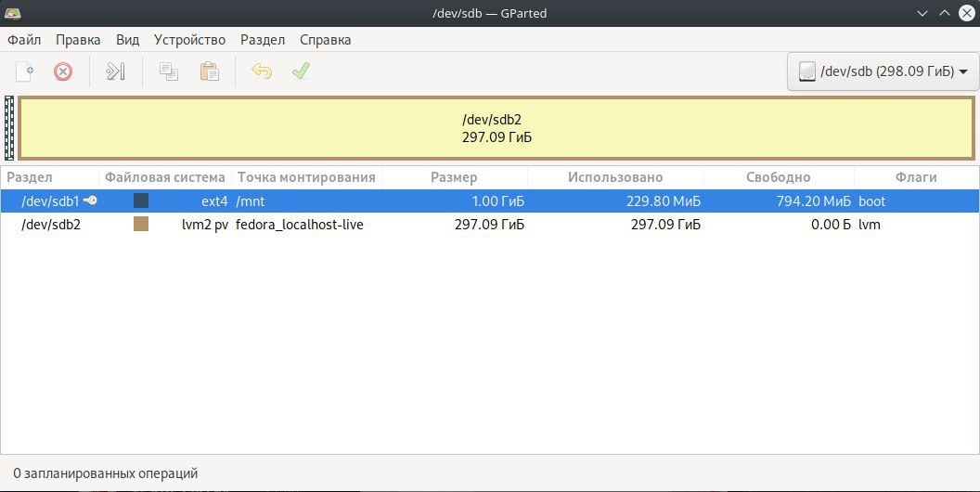Click the Apply all operations checkmark icon

pyautogui.click(x=301, y=71)
